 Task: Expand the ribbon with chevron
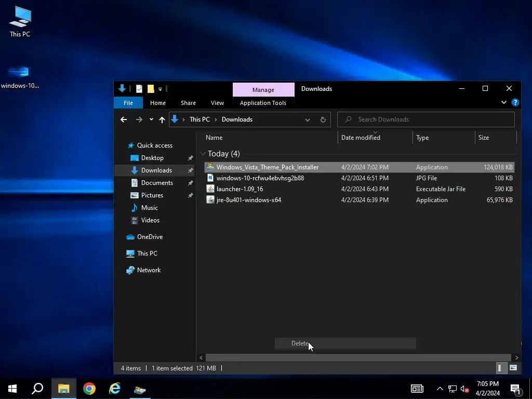[x=504, y=102]
